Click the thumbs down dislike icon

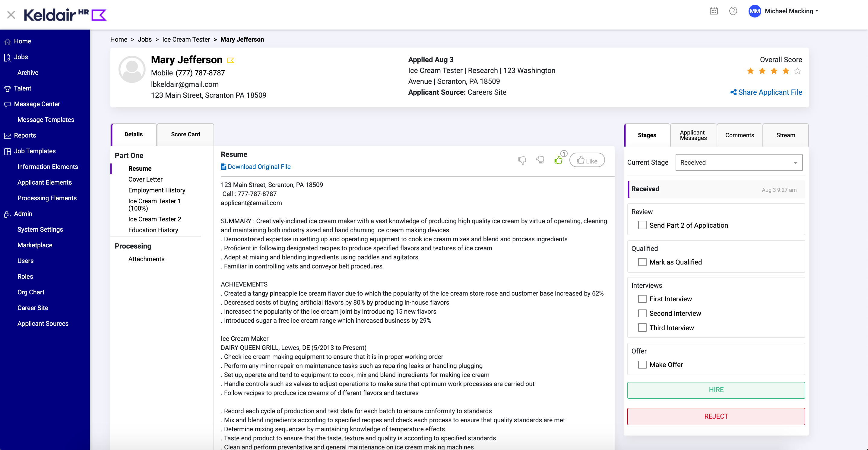coord(522,160)
